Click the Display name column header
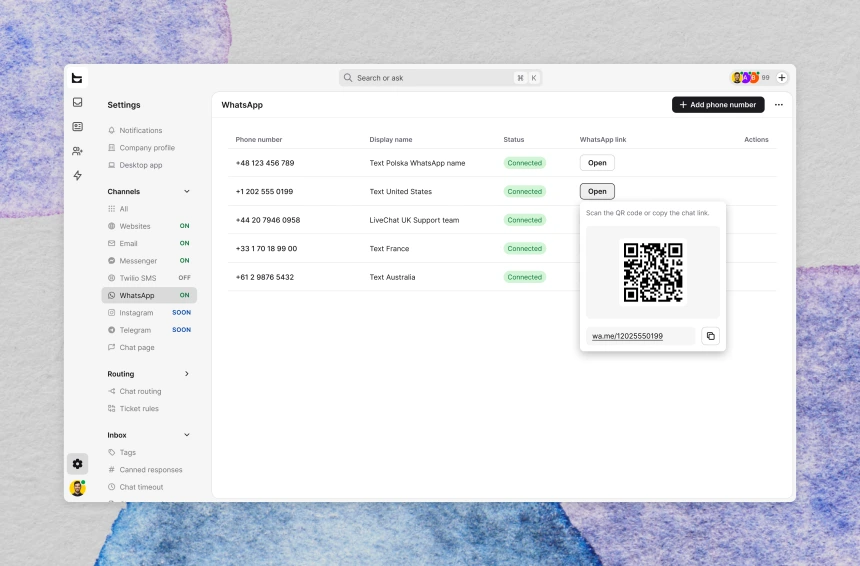Viewport: 860px width, 566px height. coord(391,139)
